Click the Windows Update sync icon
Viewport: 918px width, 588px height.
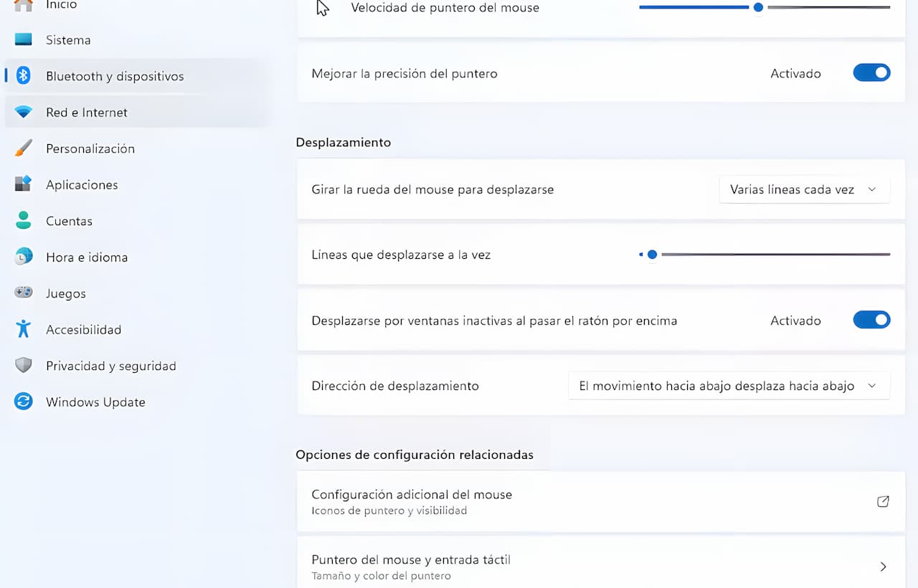tap(24, 402)
